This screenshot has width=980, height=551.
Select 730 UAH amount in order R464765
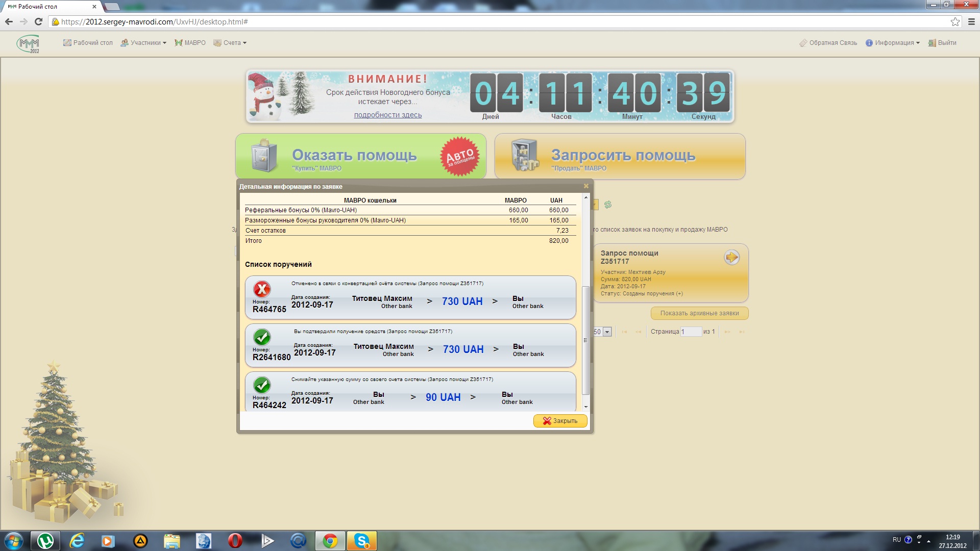(462, 302)
